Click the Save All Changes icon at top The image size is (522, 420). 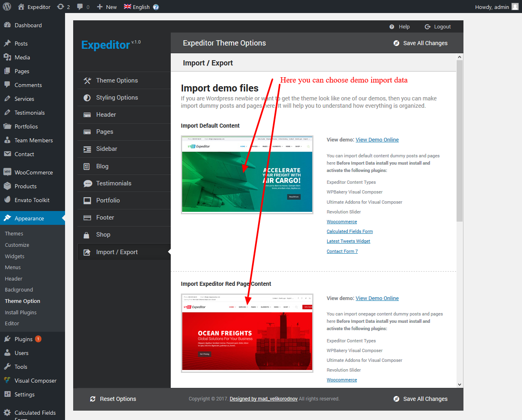(396, 43)
